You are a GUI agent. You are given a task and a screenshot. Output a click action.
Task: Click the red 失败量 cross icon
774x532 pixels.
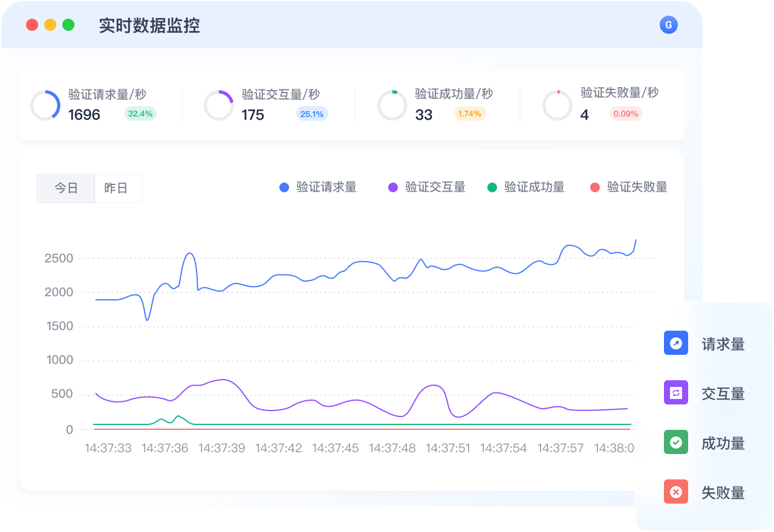675,491
